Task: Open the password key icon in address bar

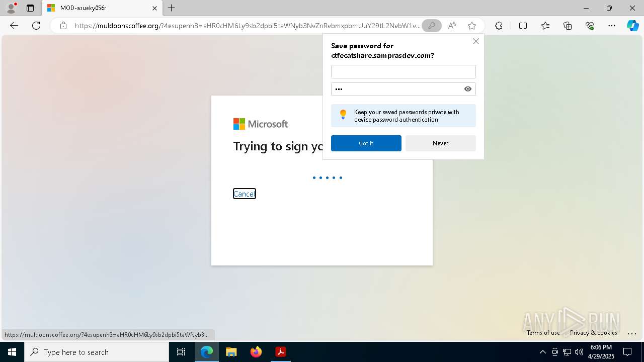Action: pyautogui.click(x=432, y=26)
